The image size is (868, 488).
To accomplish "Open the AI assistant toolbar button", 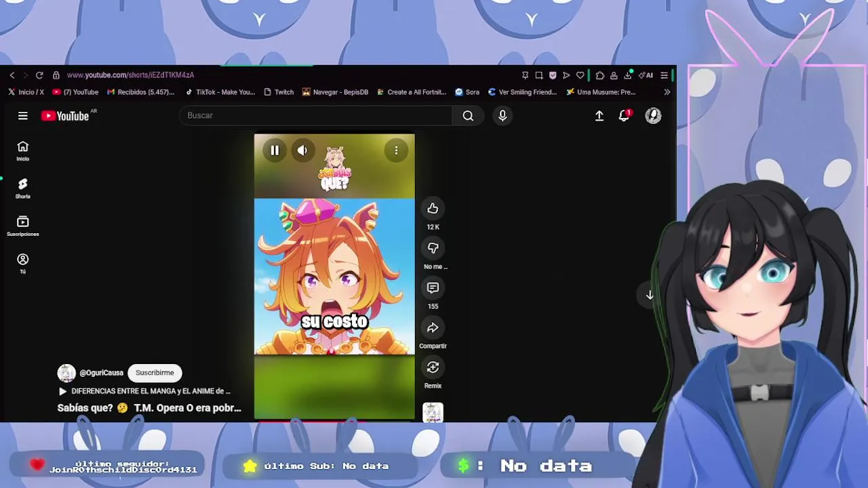I will (x=647, y=75).
